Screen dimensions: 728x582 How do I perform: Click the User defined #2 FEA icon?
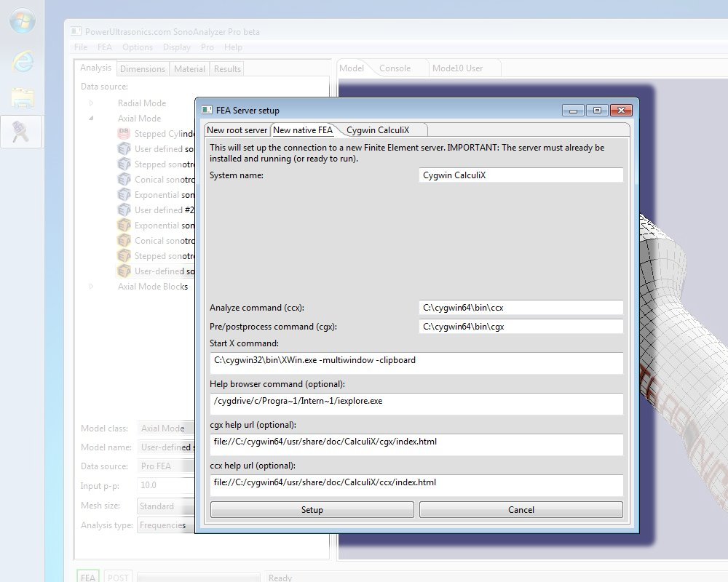point(124,210)
